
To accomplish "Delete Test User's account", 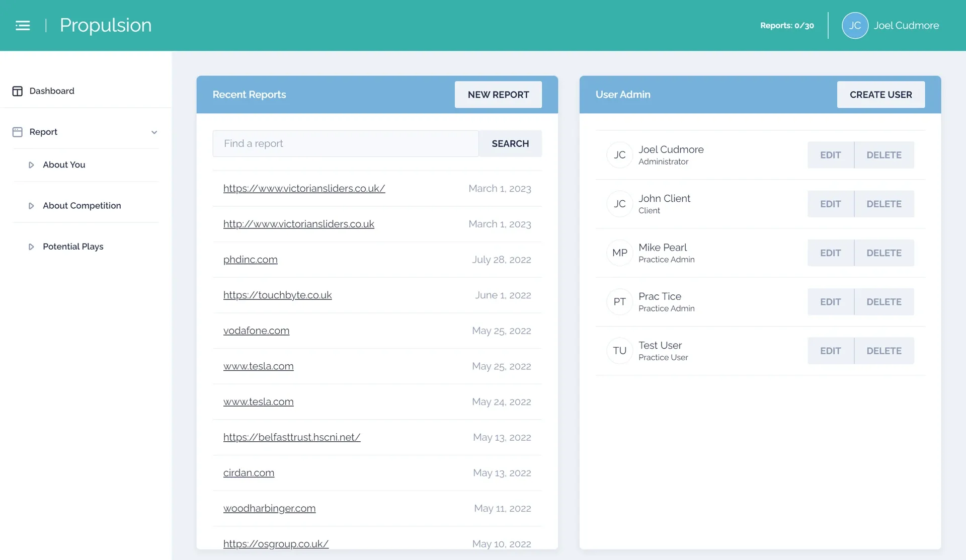I will pyautogui.click(x=884, y=351).
